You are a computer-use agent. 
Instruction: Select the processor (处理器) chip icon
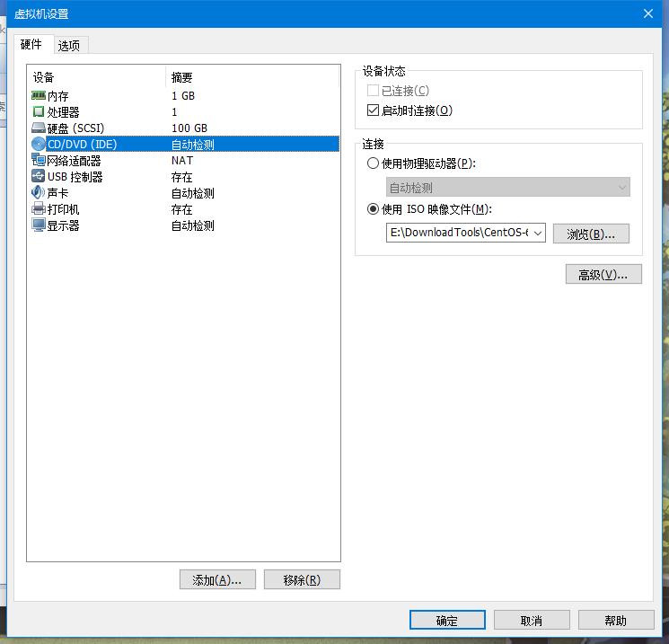tap(39, 111)
